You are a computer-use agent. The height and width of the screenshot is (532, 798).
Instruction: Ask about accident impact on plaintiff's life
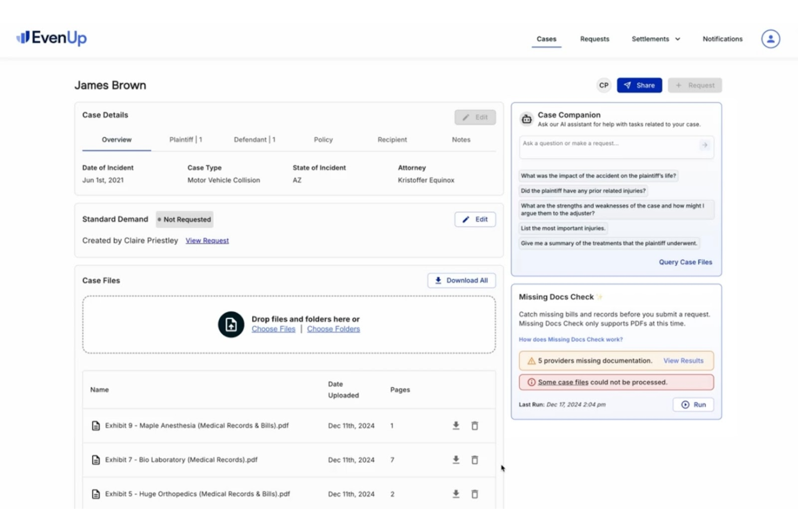[x=598, y=176]
